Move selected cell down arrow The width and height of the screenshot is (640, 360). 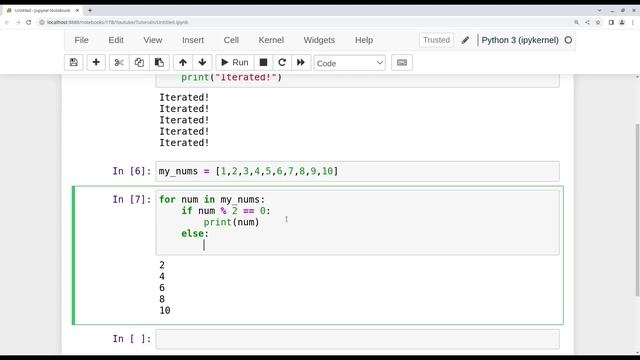click(202, 62)
